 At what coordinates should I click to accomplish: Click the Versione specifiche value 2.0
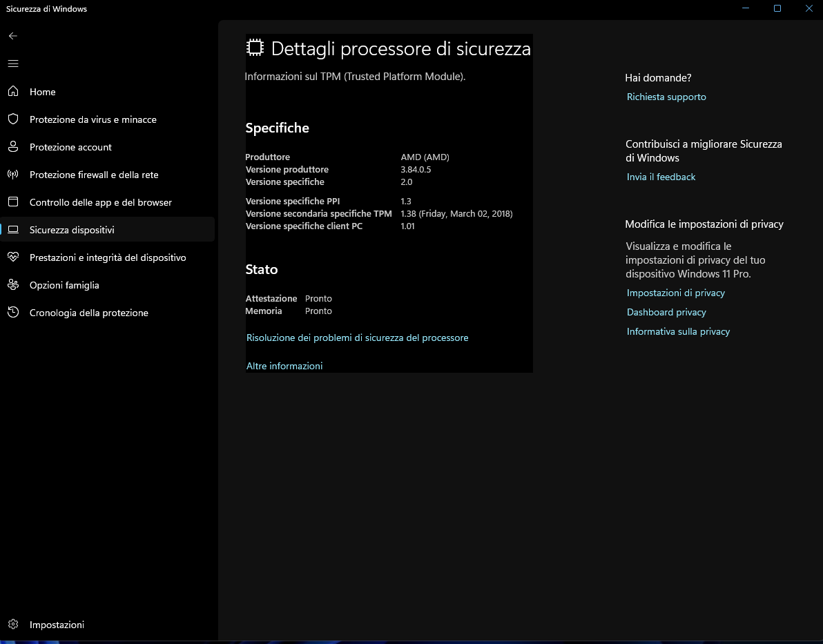click(x=406, y=182)
